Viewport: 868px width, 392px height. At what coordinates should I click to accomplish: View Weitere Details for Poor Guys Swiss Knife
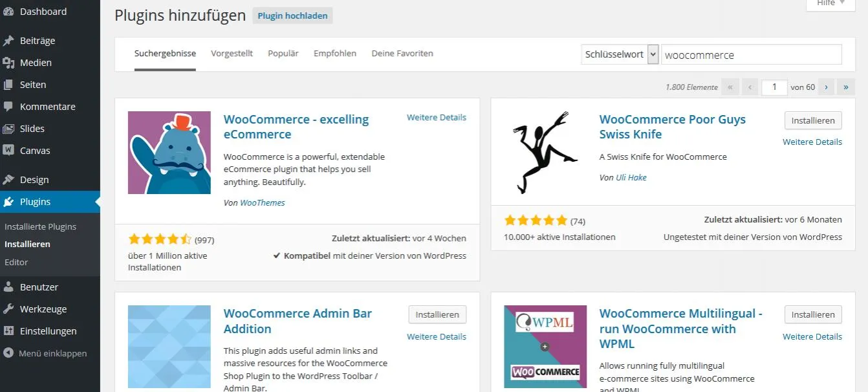(812, 142)
